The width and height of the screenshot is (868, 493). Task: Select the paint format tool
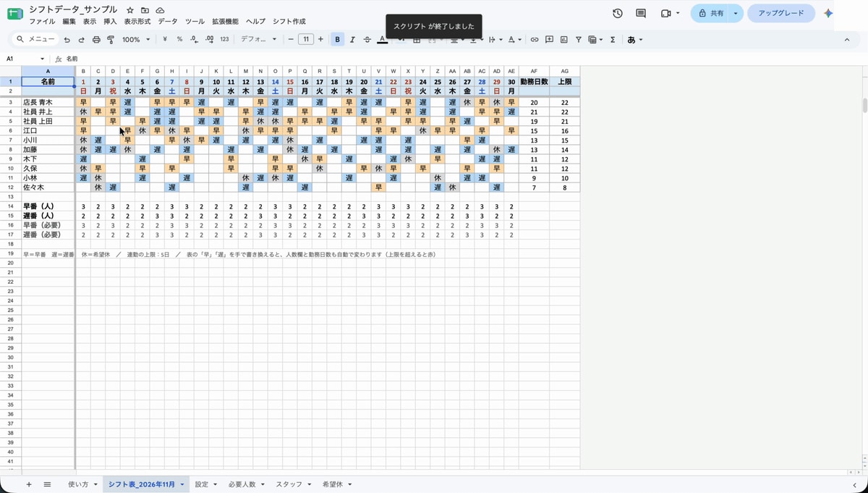pyautogui.click(x=111, y=40)
